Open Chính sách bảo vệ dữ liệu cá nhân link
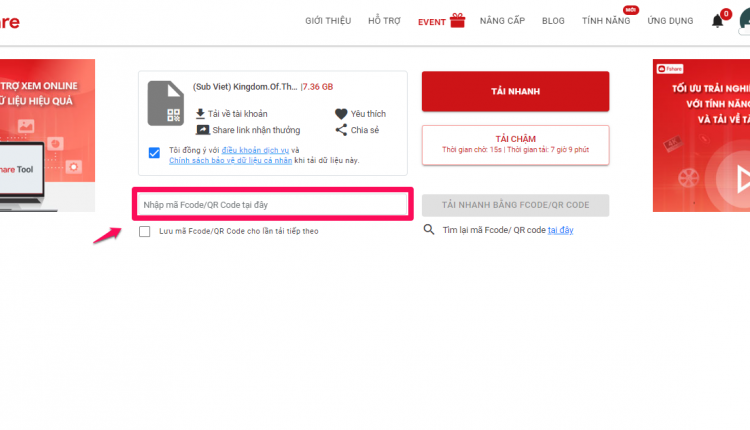Image resolution: width=750 pixels, height=430 pixels. pos(231,160)
